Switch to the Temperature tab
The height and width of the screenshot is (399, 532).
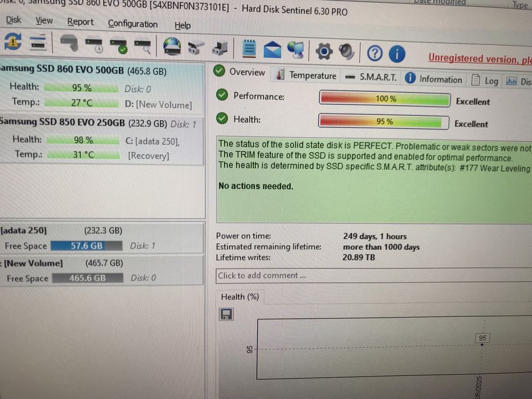point(306,75)
